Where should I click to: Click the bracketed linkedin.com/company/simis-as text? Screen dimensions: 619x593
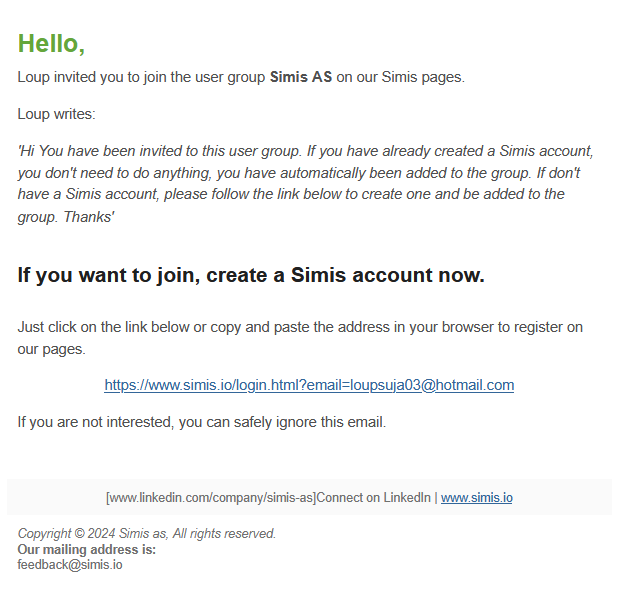pos(211,498)
